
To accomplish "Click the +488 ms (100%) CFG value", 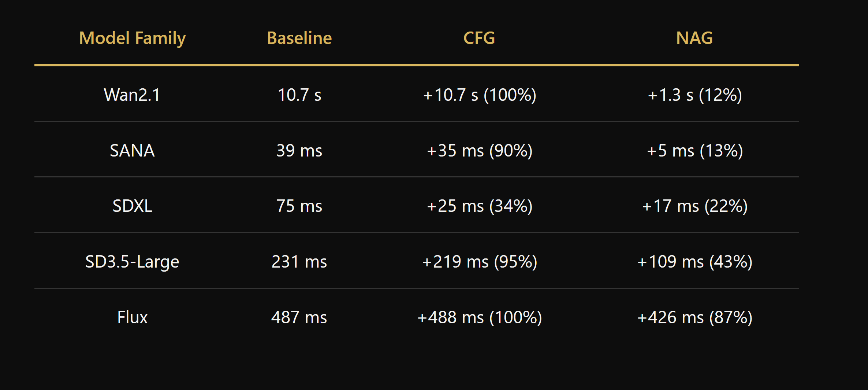I will 480,317.
